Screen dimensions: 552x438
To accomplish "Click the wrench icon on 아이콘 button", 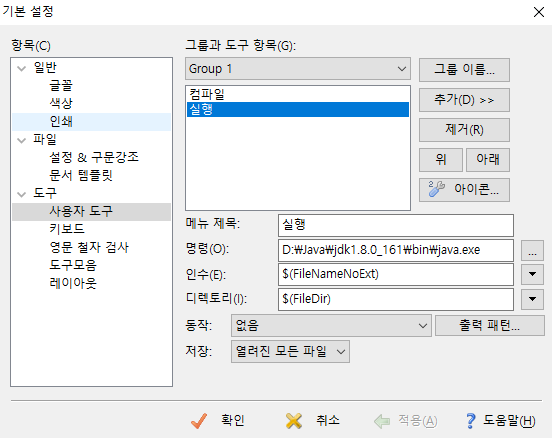I will pyautogui.click(x=436, y=189).
